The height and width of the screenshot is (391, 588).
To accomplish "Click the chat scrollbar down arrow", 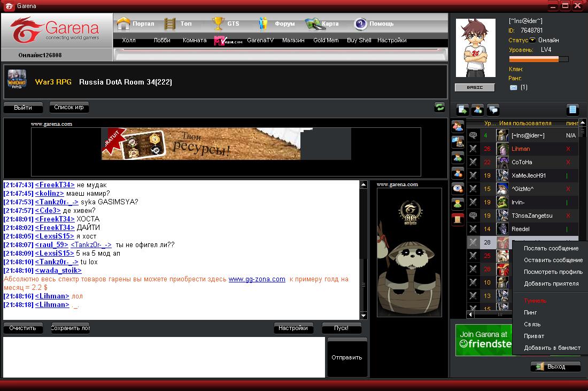I will coord(363,315).
